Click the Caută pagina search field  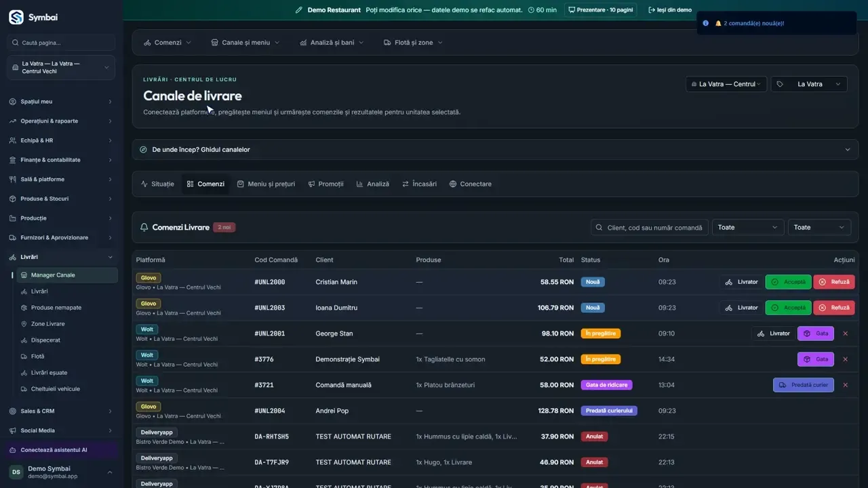click(x=61, y=43)
